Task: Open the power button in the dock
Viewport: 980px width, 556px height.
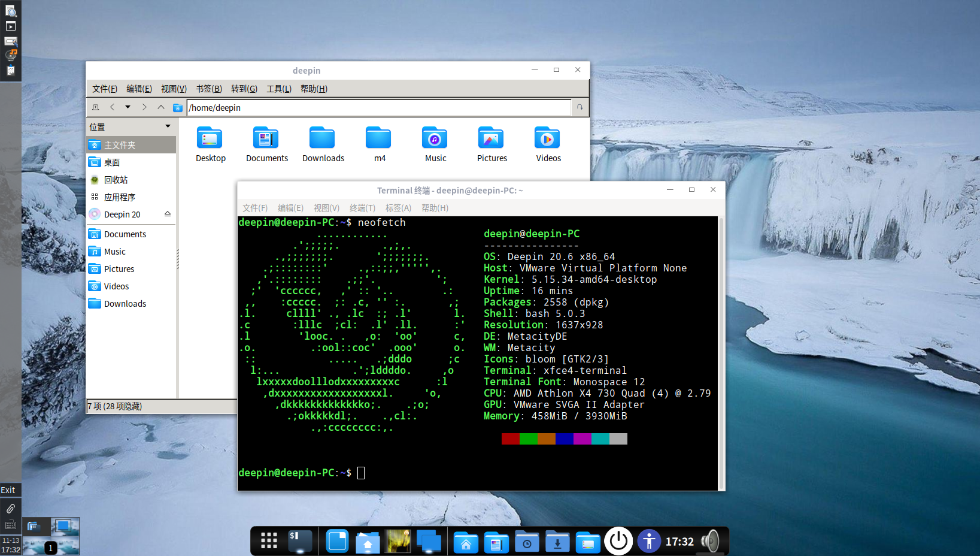Action: [x=618, y=541]
